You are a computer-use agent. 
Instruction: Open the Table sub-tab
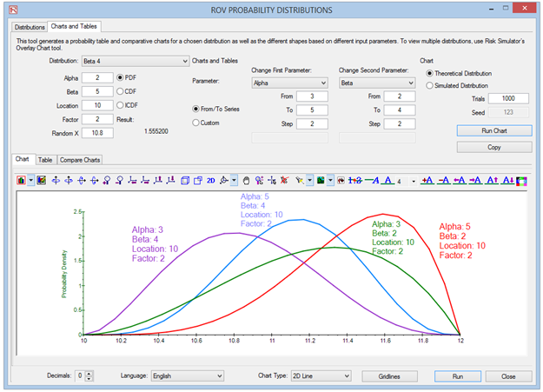coord(45,160)
